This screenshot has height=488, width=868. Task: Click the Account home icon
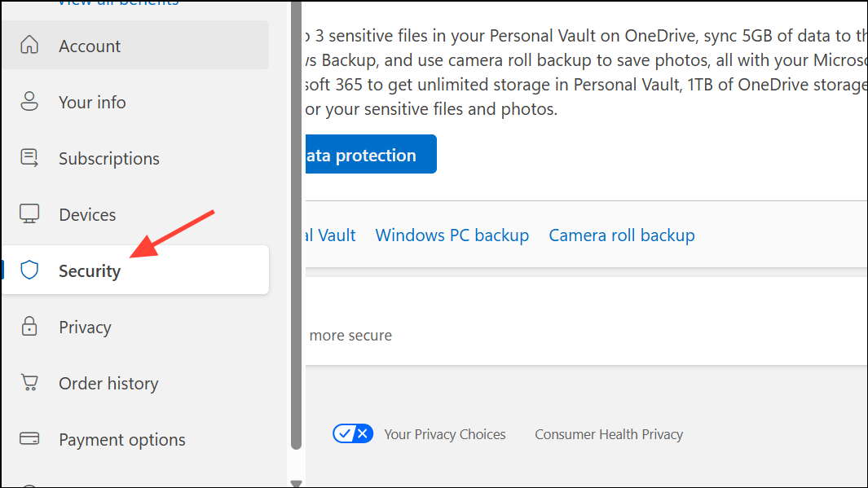pyautogui.click(x=29, y=46)
